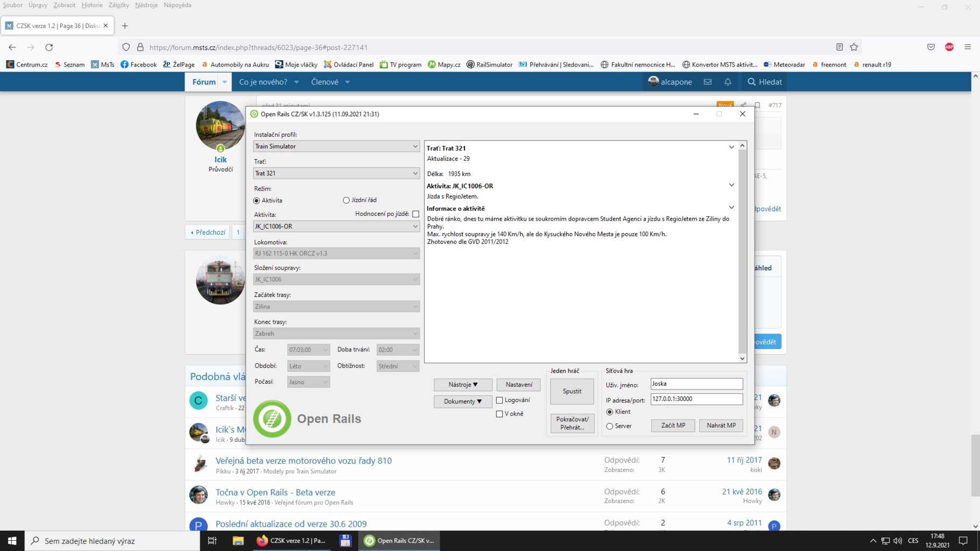Click Nahrát MP button
The image size is (980, 551).
point(721,426)
